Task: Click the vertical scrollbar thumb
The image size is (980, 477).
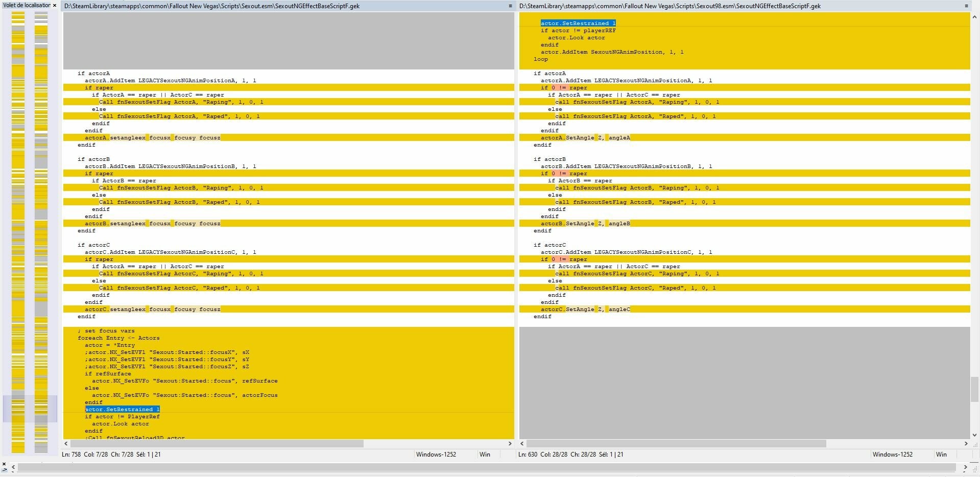Action: [974, 389]
